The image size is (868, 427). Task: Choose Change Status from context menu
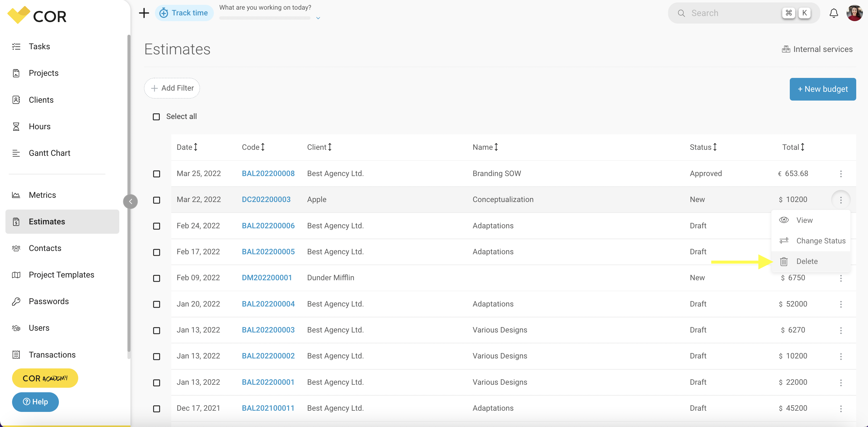(811, 241)
